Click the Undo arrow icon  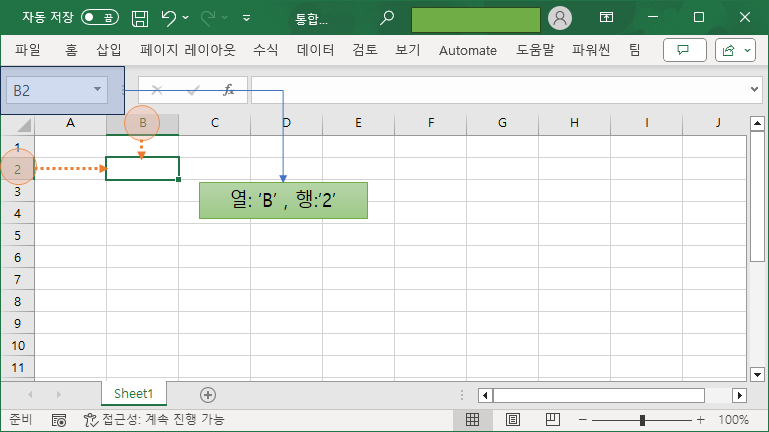click(169, 18)
